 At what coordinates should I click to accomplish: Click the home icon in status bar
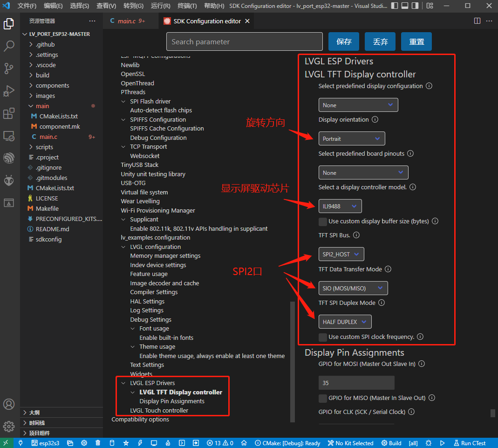pos(244,443)
